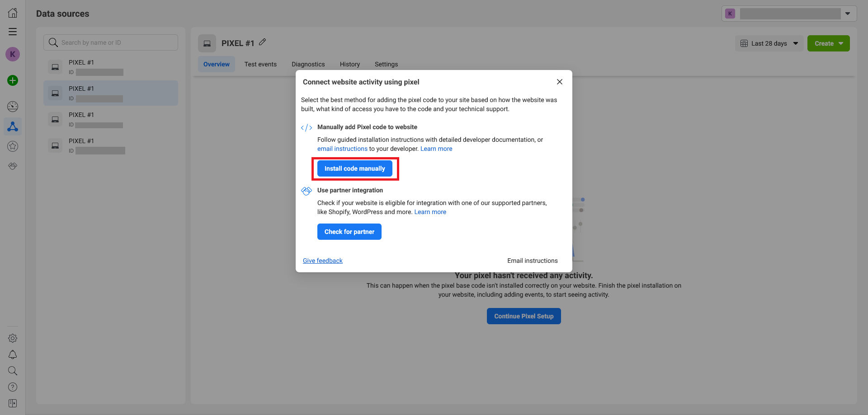
Task: Open the Diagnostics tab
Action: tap(308, 64)
